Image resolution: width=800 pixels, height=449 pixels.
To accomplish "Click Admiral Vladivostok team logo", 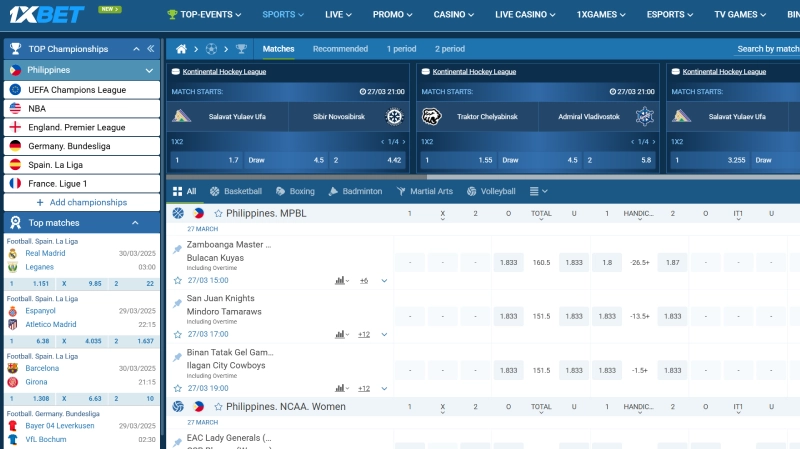I will tap(644, 116).
